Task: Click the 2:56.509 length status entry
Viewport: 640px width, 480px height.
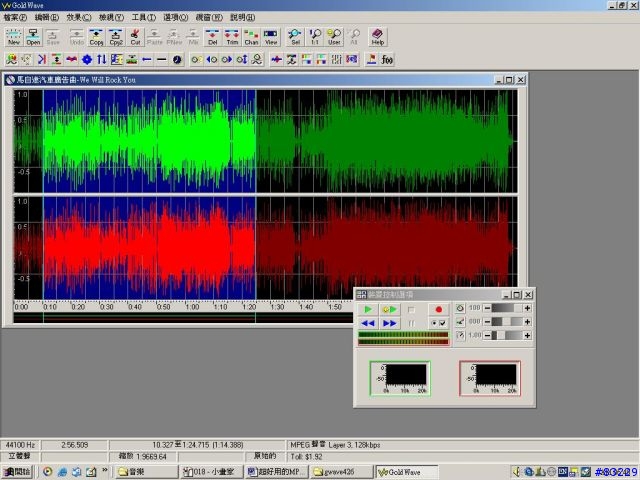Action: [x=75, y=445]
